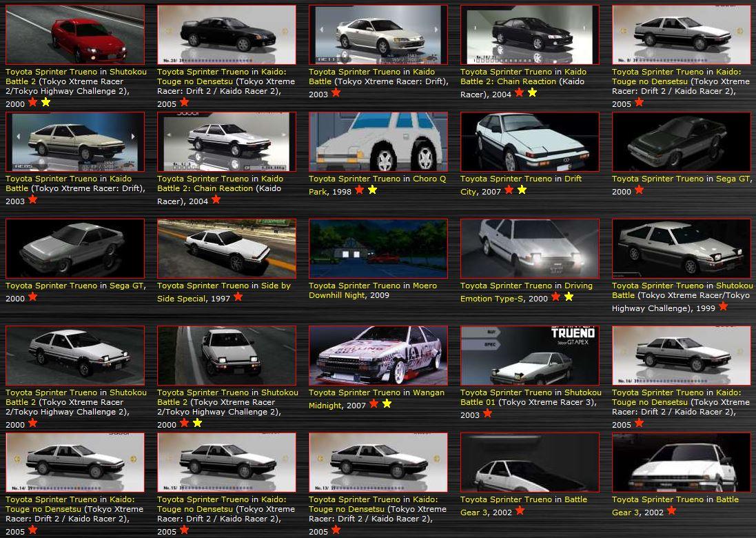Follow the Shutokou Battle link dated 1999
Image resolution: width=756 pixels, height=538 pixels.
(735, 286)
